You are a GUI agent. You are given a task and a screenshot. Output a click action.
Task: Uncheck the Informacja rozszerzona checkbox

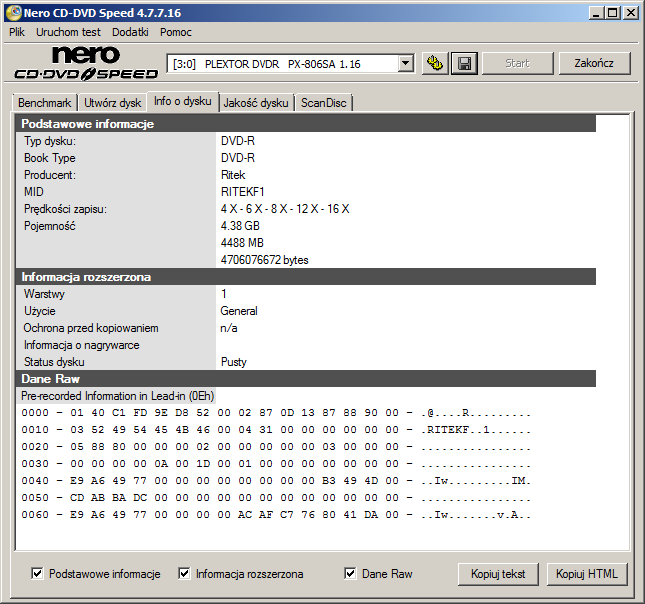point(184,573)
